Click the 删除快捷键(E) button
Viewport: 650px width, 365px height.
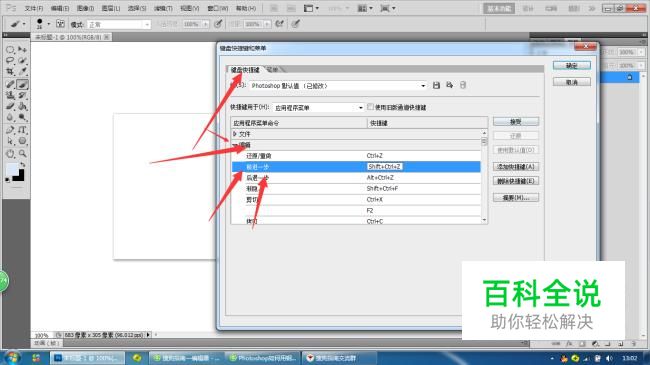516,181
